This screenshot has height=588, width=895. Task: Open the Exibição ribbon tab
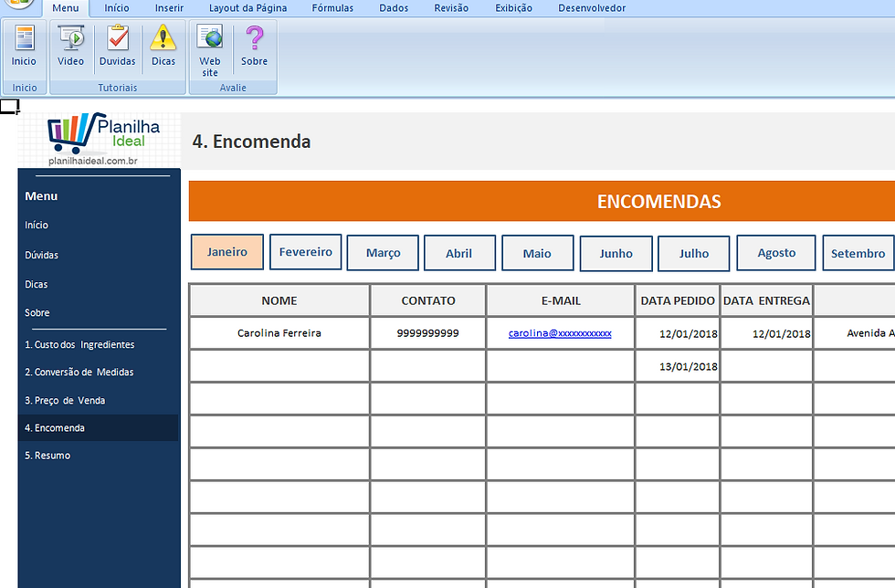pos(513,8)
